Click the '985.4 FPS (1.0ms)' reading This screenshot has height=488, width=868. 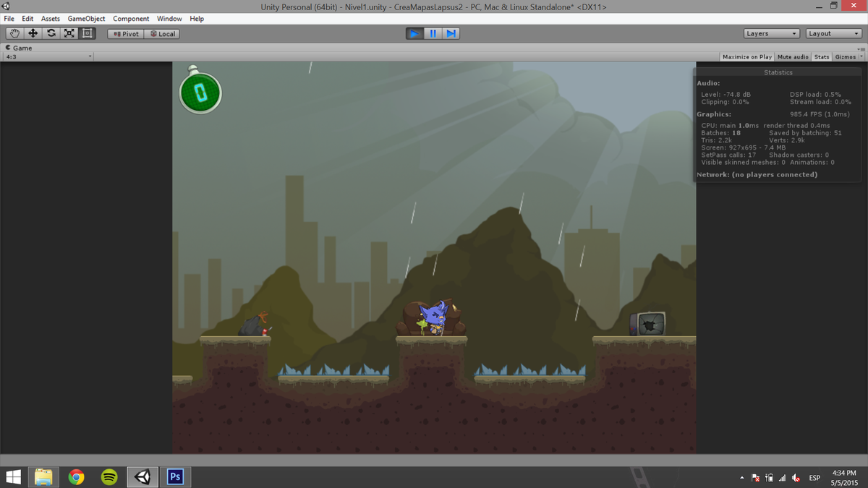(x=820, y=114)
